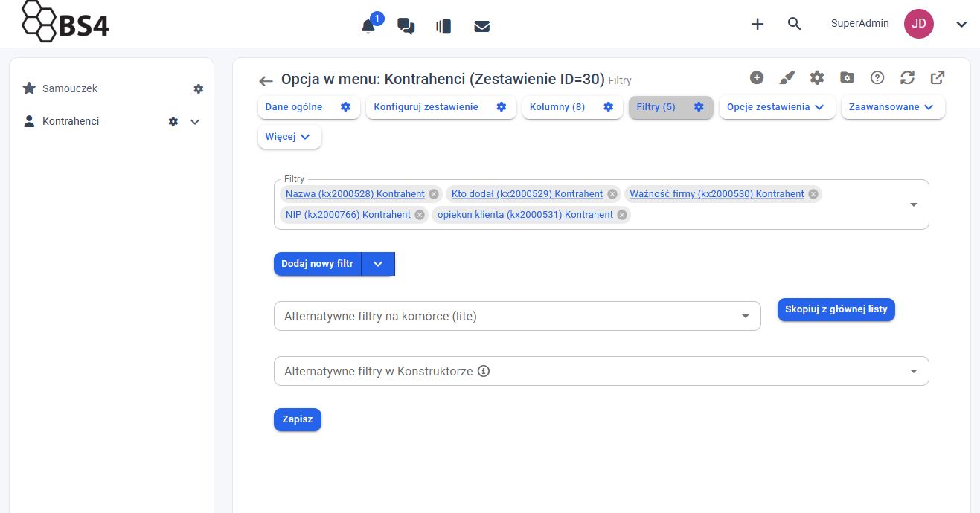Viewport: 980px width, 513px height.
Task: Expand the user menu chevron
Action: tap(961, 24)
